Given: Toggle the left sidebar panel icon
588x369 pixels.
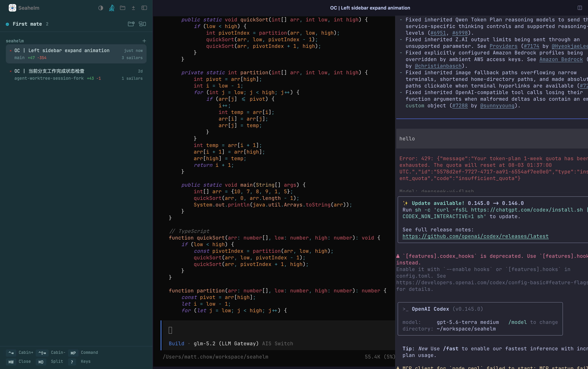Looking at the screenshot, I should [144, 8].
